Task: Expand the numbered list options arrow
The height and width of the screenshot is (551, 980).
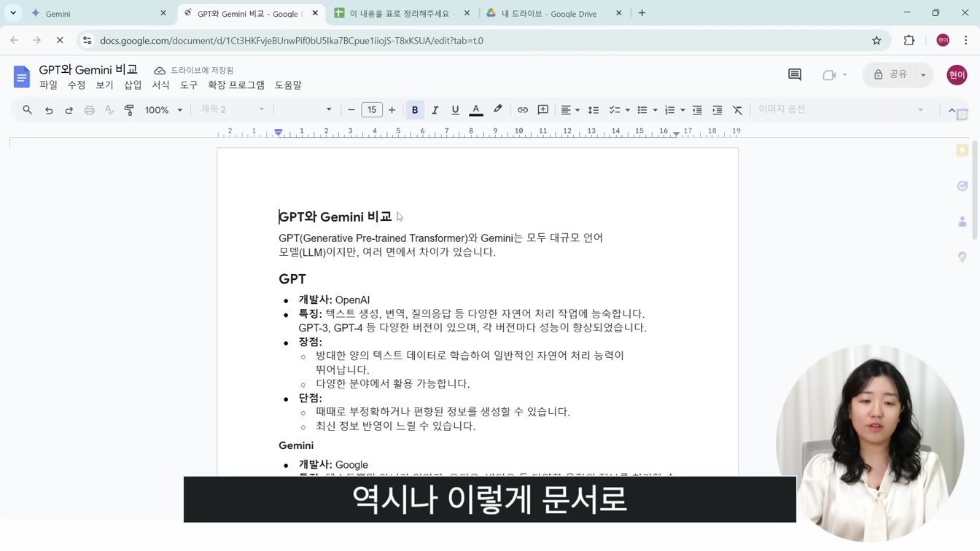Action: 682,110
